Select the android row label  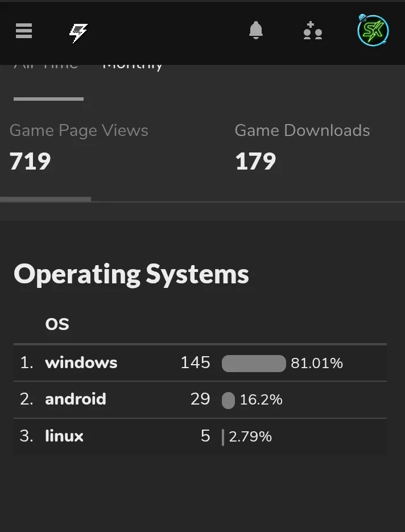[x=76, y=399]
